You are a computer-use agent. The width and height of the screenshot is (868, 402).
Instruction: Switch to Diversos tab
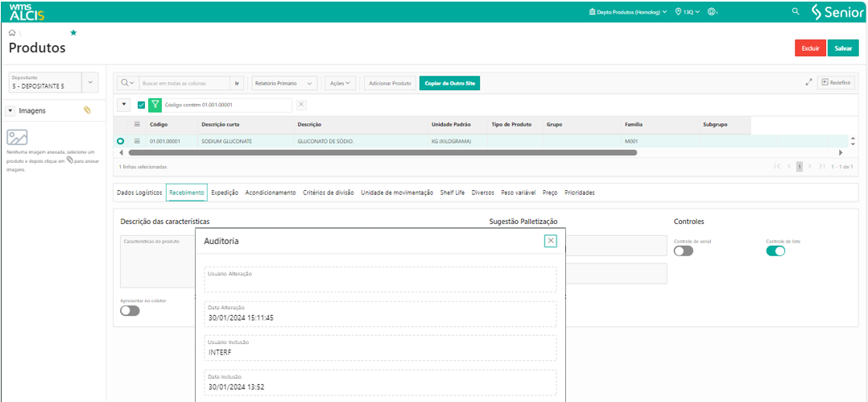(483, 193)
